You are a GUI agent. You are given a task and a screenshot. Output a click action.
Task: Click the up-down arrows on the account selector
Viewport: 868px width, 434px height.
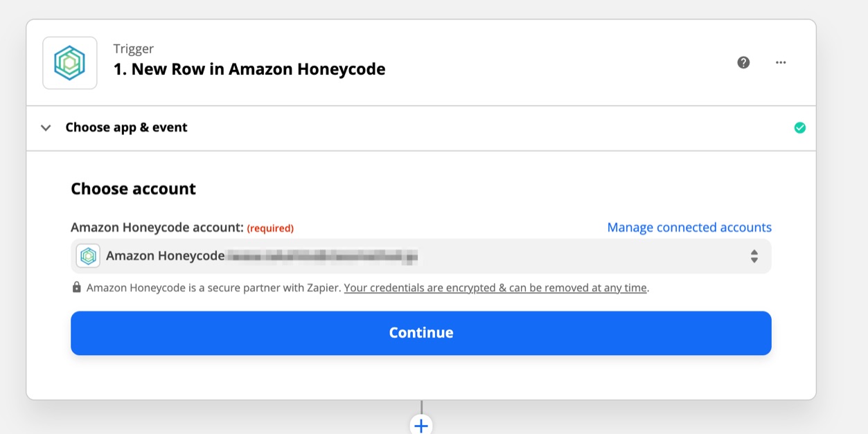[754, 255]
